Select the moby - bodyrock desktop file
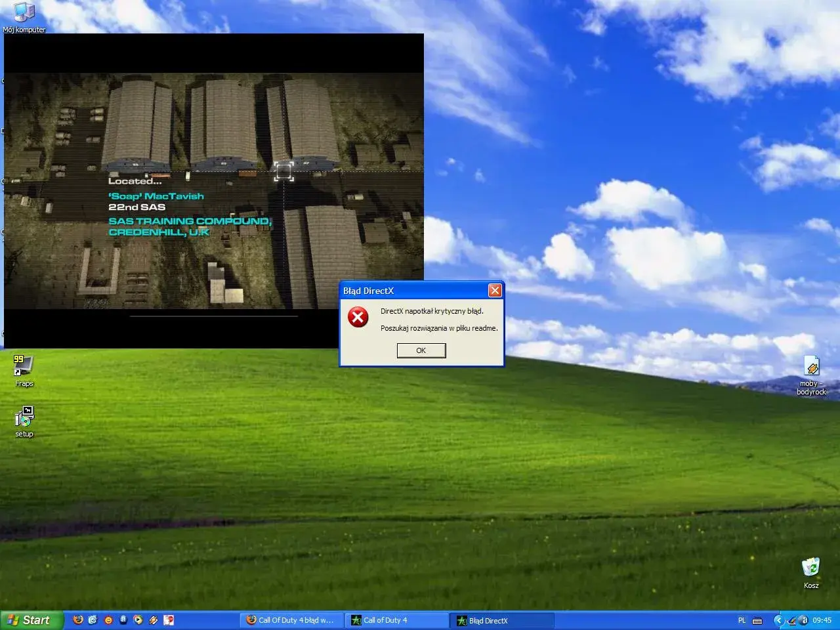Image resolution: width=840 pixels, height=630 pixels. coord(812,376)
